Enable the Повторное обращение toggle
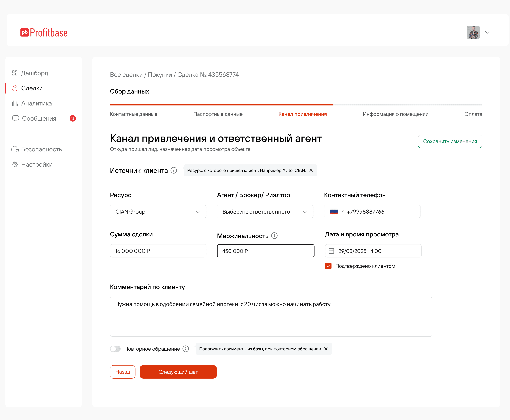 115,349
